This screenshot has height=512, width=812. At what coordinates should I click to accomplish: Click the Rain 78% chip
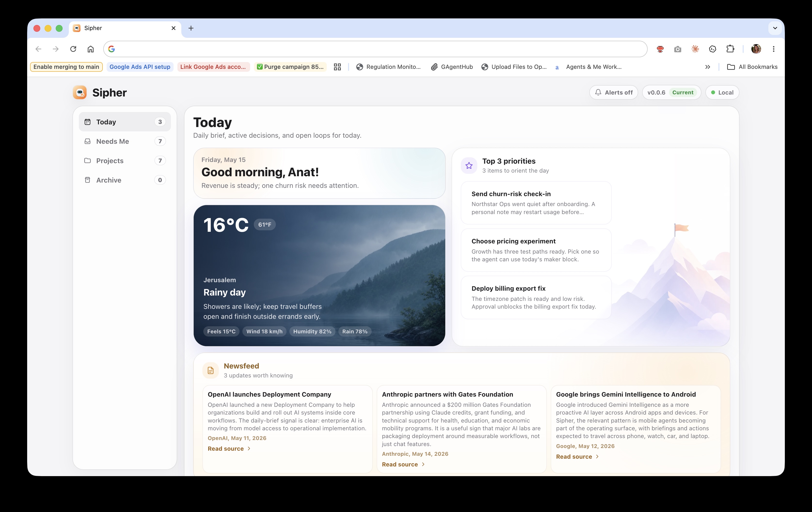coord(355,332)
